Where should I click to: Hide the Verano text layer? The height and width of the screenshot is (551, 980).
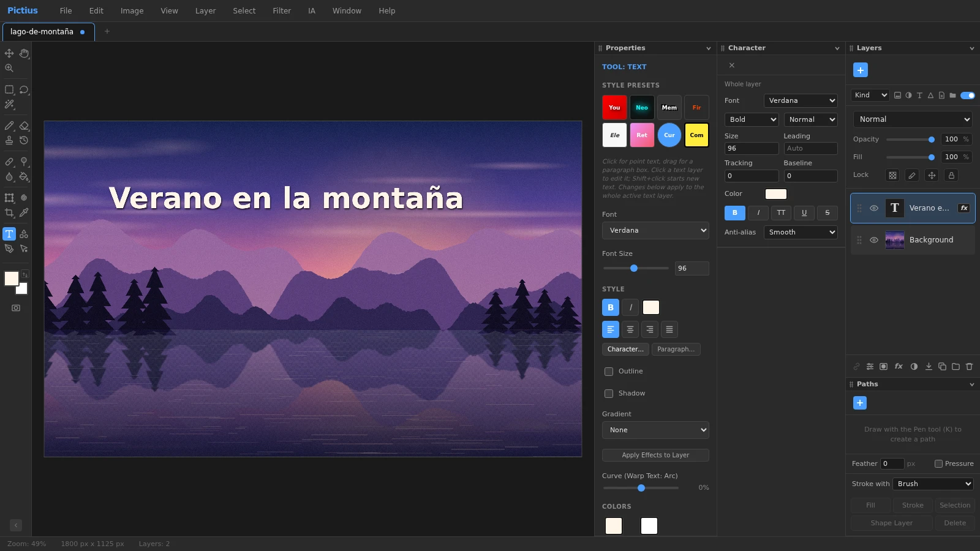(x=874, y=208)
